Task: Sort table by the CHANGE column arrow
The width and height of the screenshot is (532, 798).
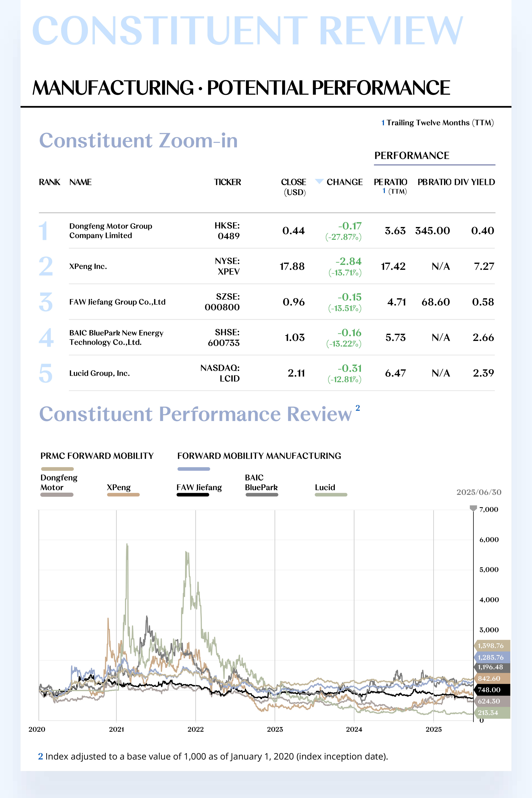Action: click(319, 181)
